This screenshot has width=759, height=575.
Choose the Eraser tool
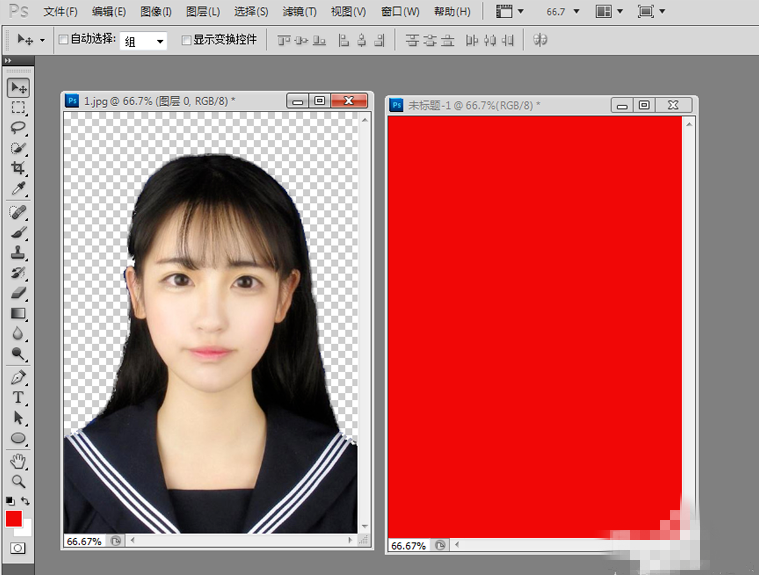(18, 293)
